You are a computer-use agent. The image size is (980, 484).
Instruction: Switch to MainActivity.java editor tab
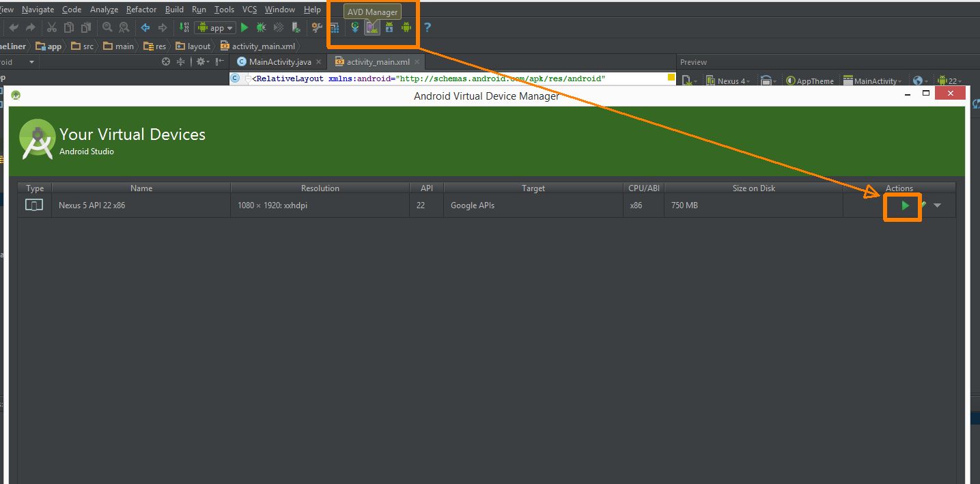(x=279, y=62)
